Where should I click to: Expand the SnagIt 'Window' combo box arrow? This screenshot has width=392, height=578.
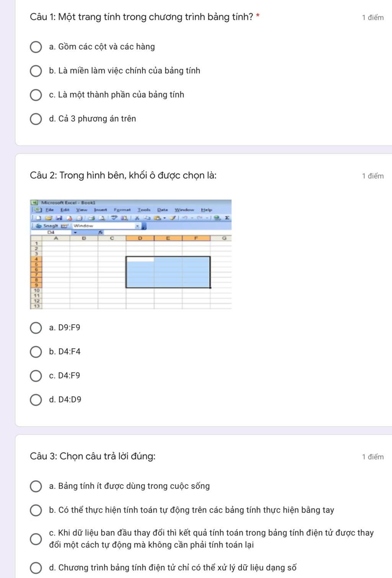pos(137,226)
